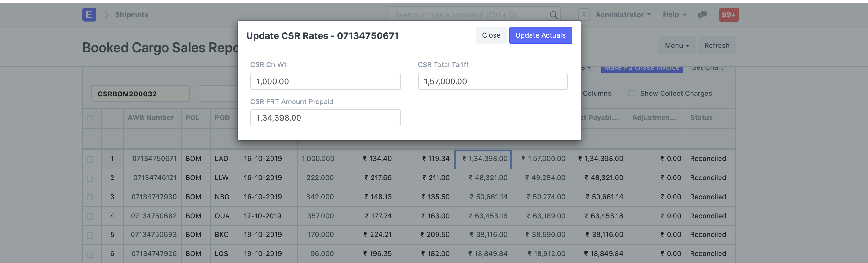Expand the Menu dropdown

pos(676,45)
